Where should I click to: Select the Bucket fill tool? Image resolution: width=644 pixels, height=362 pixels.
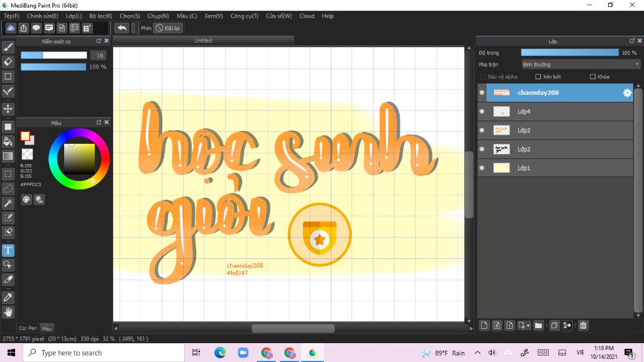[x=8, y=141]
